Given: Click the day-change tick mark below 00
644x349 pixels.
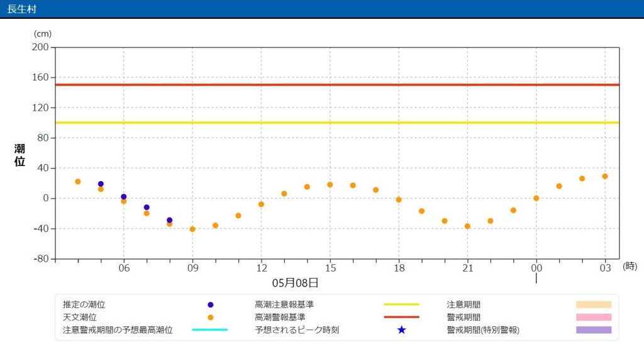Looking at the screenshot, I should coord(536,279).
